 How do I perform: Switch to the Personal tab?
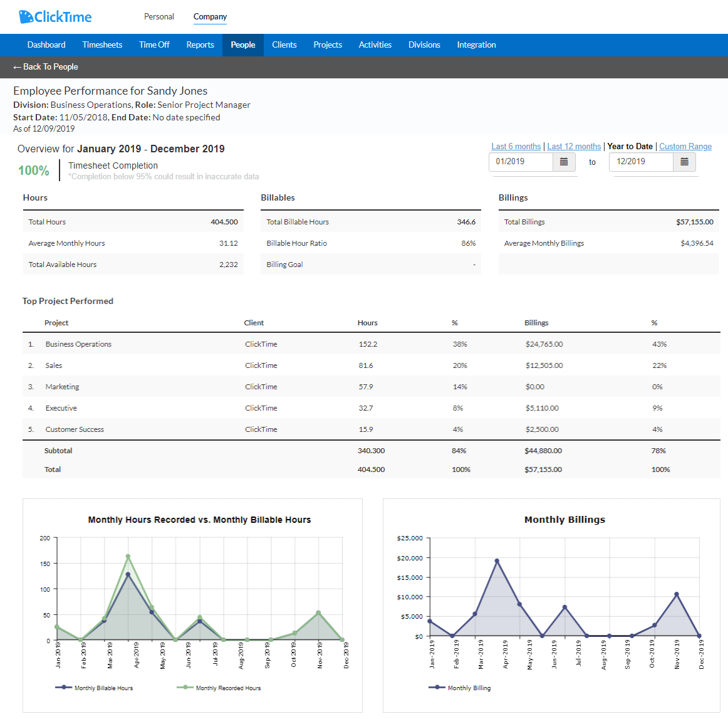pos(159,17)
